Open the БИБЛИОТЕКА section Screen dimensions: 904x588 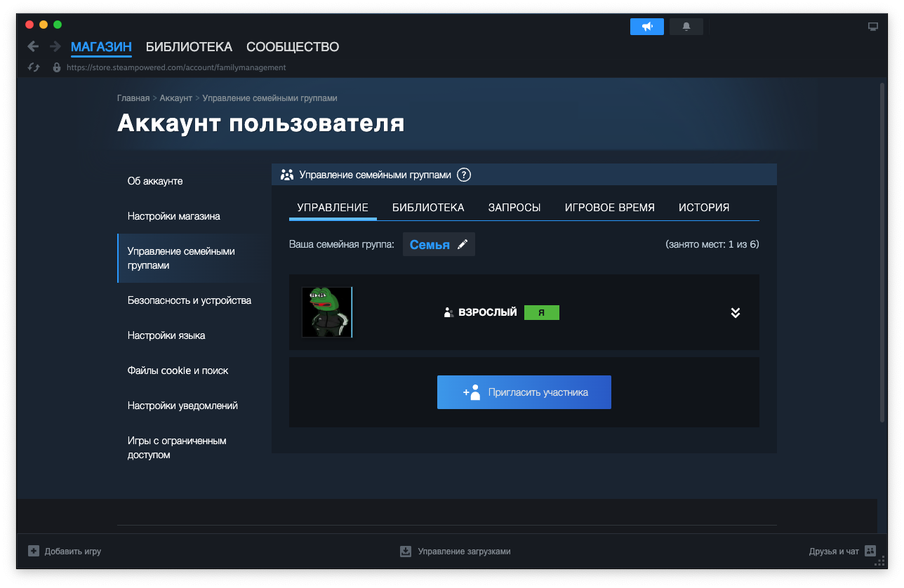click(189, 47)
